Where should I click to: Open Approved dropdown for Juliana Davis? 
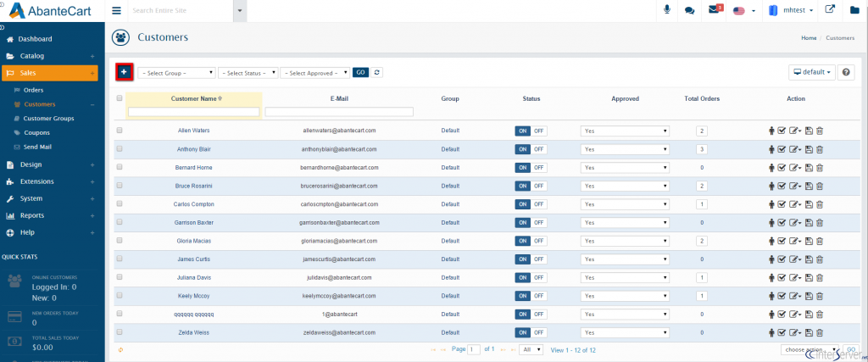coord(625,277)
